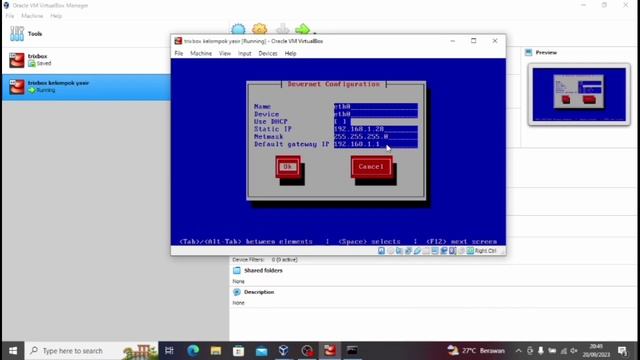Click optical drive status icon
This screenshot has width=640, height=360.
point(390,251)
